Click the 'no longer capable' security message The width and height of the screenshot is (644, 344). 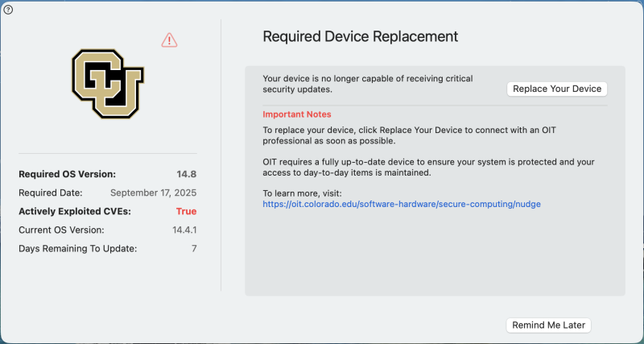368,84
